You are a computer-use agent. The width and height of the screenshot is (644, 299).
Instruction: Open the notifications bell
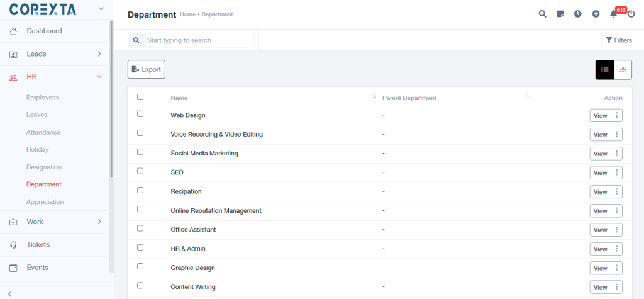click(x=614, y=14)
